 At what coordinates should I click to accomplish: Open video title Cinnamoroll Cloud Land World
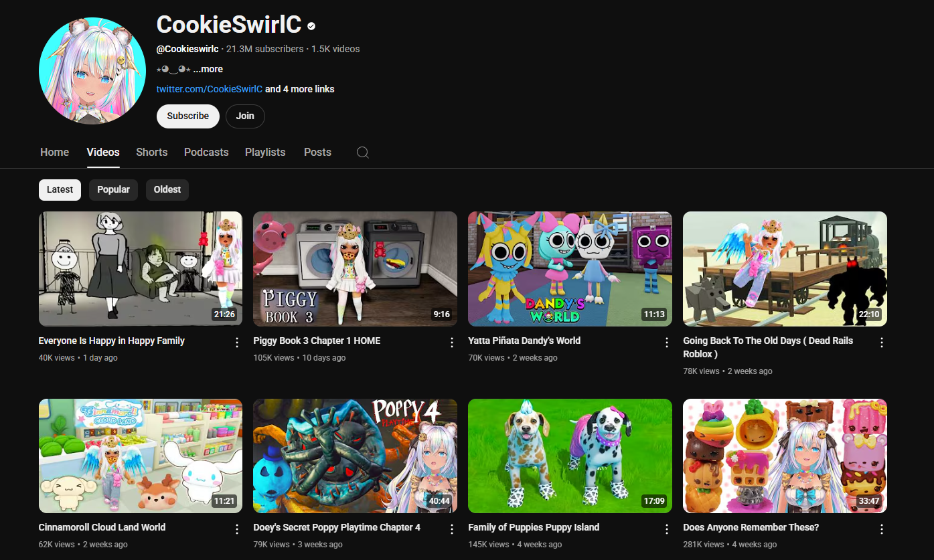[102, 527]
